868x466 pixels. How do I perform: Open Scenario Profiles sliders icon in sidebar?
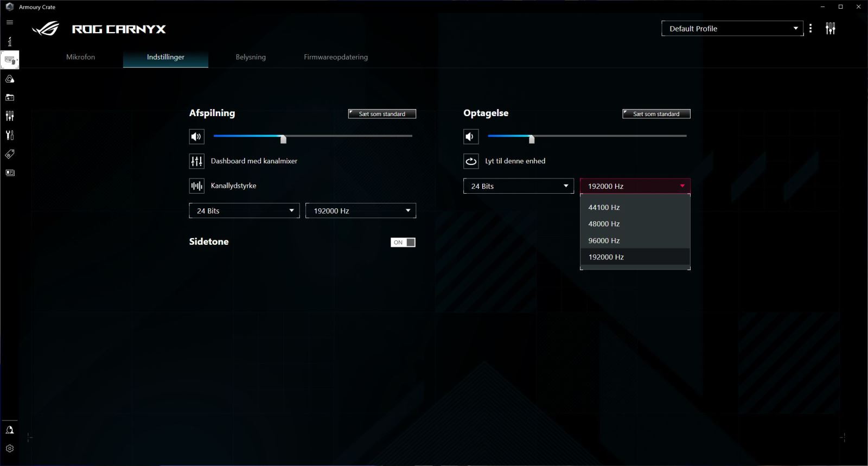pos(10,116)
